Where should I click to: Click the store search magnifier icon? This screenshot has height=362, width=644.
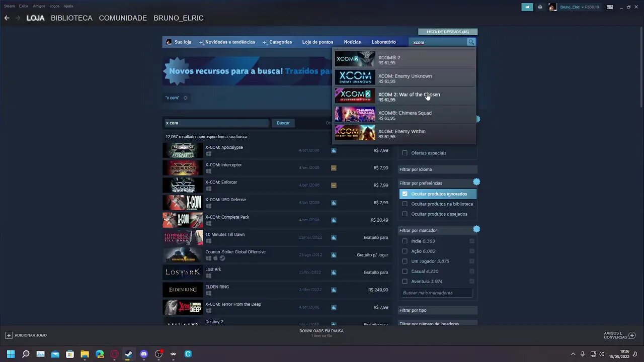tap(471, 42)
